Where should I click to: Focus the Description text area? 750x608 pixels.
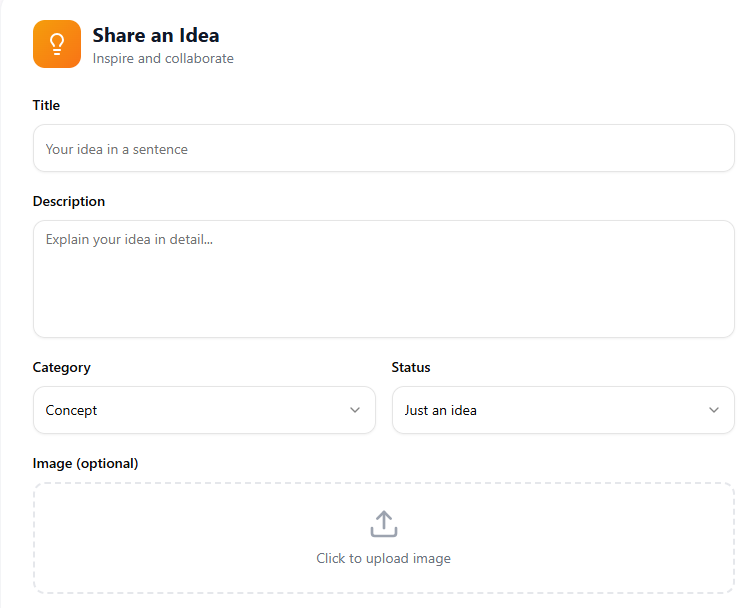click(x=384, y=279)
